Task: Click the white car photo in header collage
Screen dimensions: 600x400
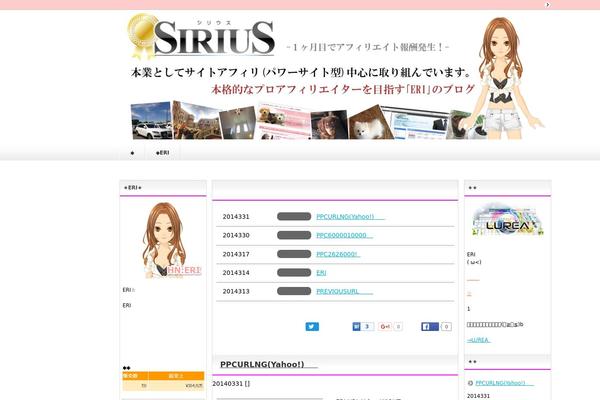Action: click(151, 121)
